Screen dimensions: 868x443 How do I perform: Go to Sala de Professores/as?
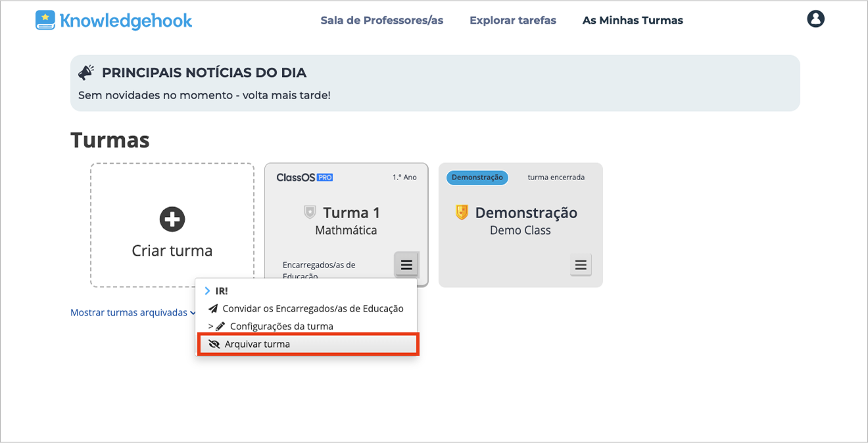pos(382,20)
